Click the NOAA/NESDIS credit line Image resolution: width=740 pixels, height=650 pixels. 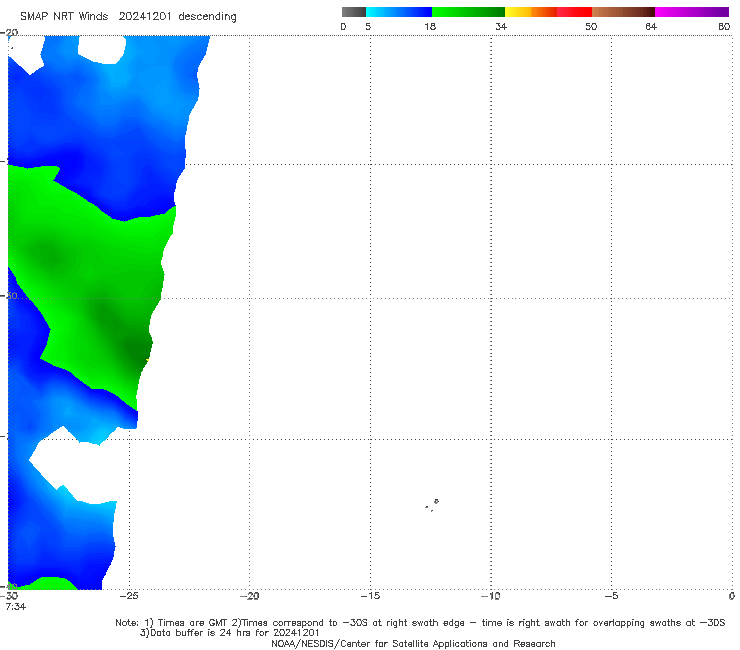413,643
